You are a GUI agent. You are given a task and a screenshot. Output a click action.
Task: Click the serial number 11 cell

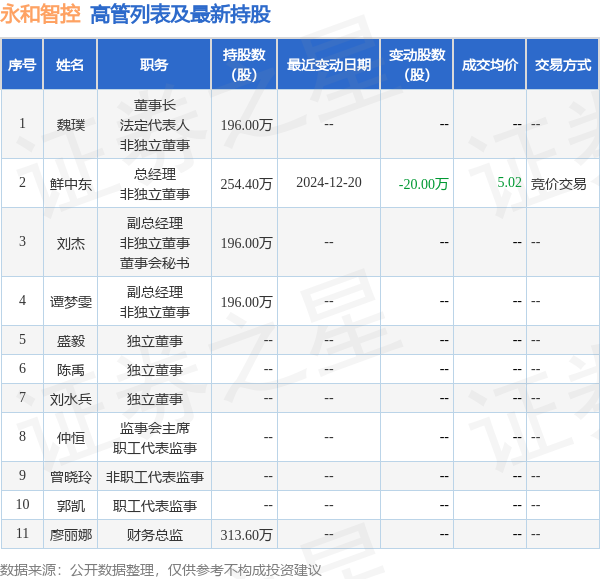[23, 533]
